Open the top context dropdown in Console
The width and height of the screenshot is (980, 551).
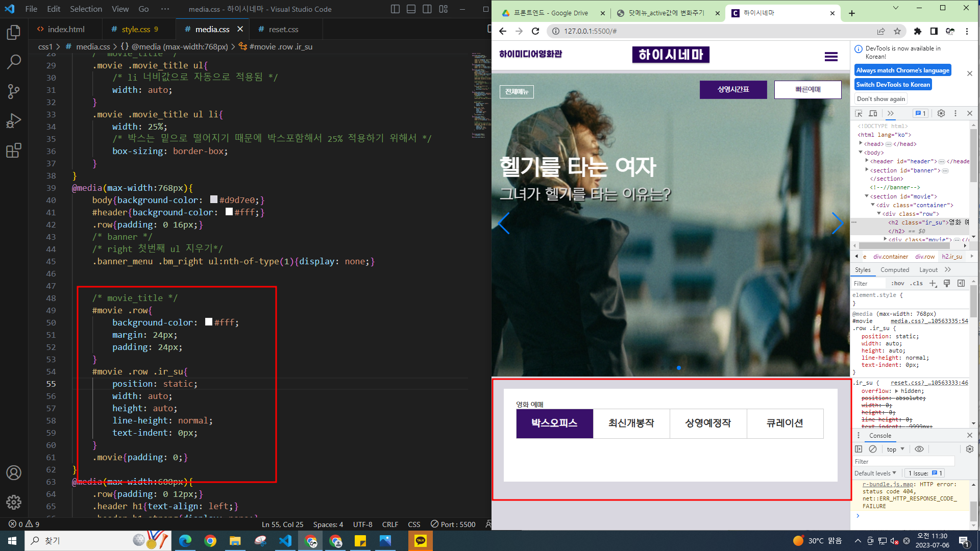tap(895, 449)
